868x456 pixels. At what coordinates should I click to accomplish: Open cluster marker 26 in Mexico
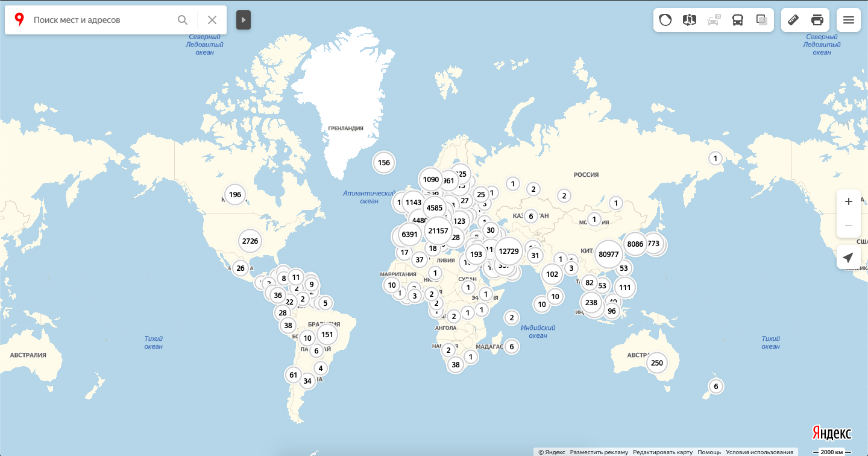pos(241,268)
